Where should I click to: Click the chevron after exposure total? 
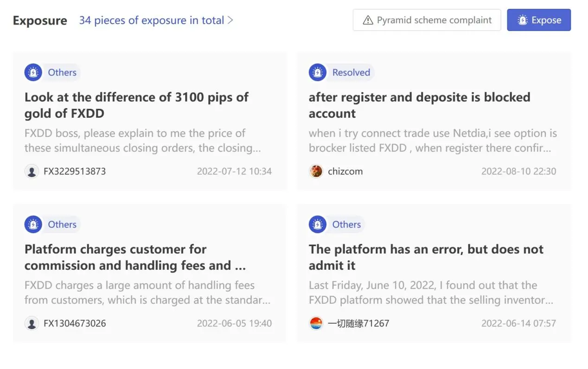[230, 20]
